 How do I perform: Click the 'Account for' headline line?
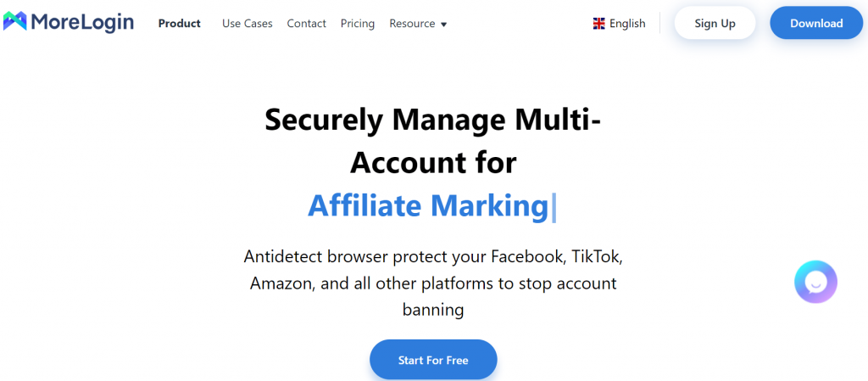[433, 163]
